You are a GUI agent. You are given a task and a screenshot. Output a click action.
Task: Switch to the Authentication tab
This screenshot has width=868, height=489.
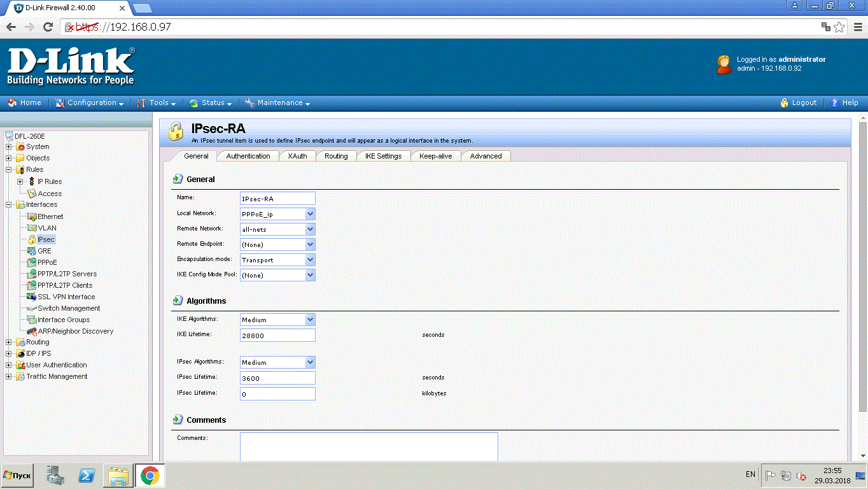click(248, 156)
